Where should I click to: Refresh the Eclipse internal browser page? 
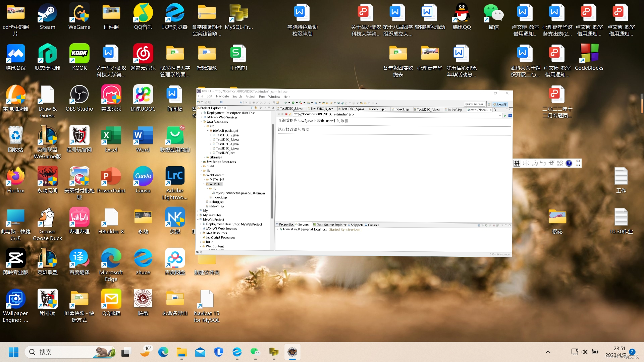click(x=290, y=114)
